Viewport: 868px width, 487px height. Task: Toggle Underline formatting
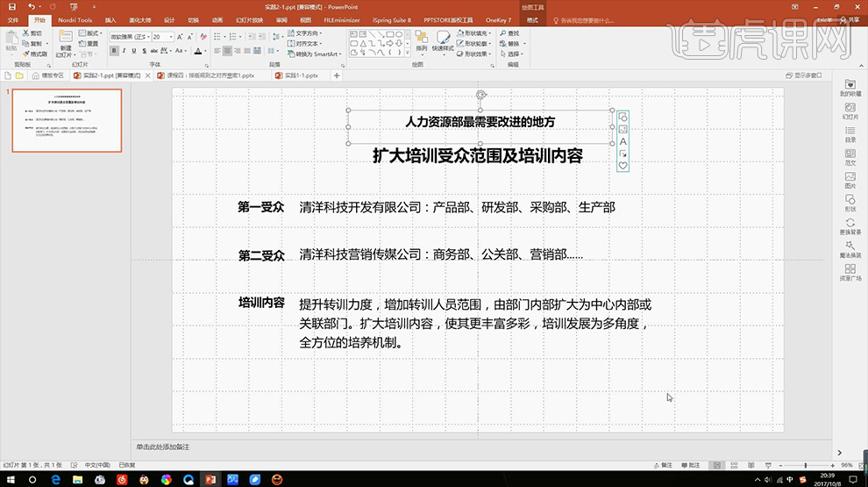click(134, 51)
